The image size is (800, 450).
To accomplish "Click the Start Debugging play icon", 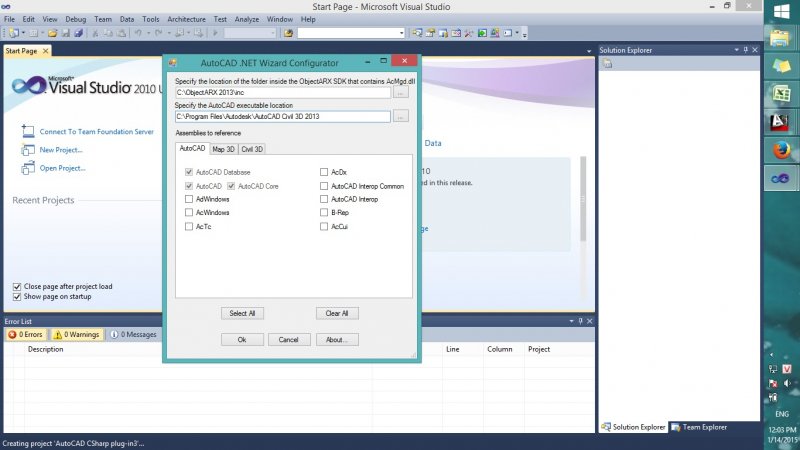I will coord(215,33).
